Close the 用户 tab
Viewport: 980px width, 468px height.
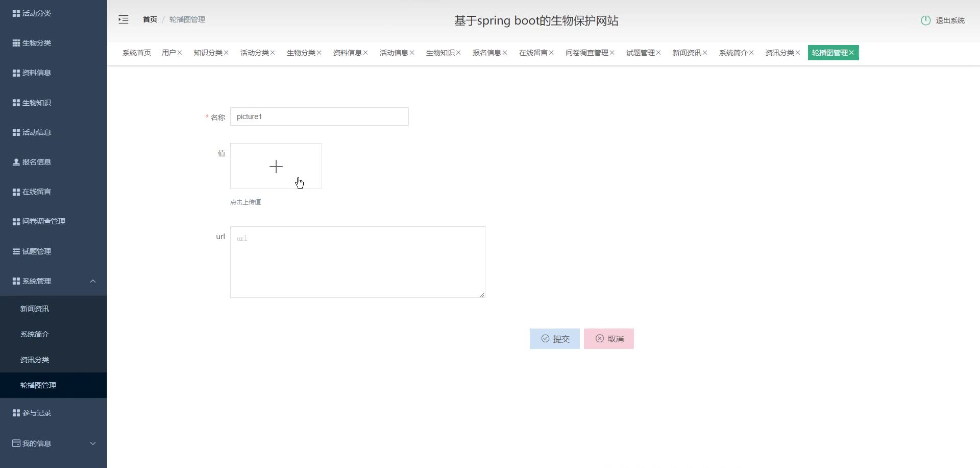click(180, 53)
